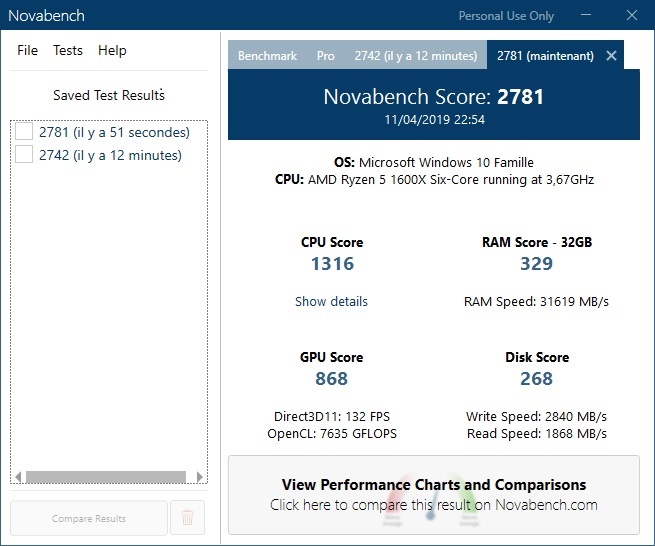Open the File menu
Image resolution: width=655 pixels, height=546 pixels.
click(27, 51)
